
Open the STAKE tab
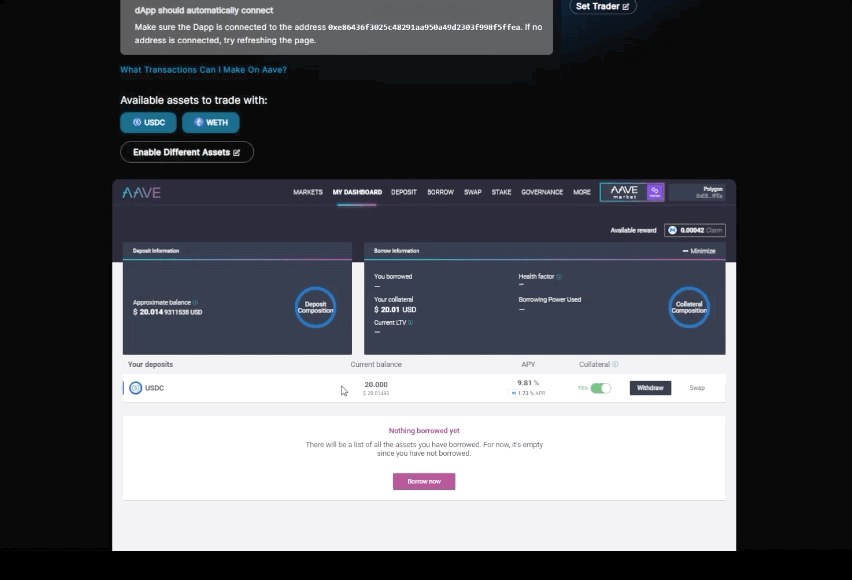tap(501, 192)
